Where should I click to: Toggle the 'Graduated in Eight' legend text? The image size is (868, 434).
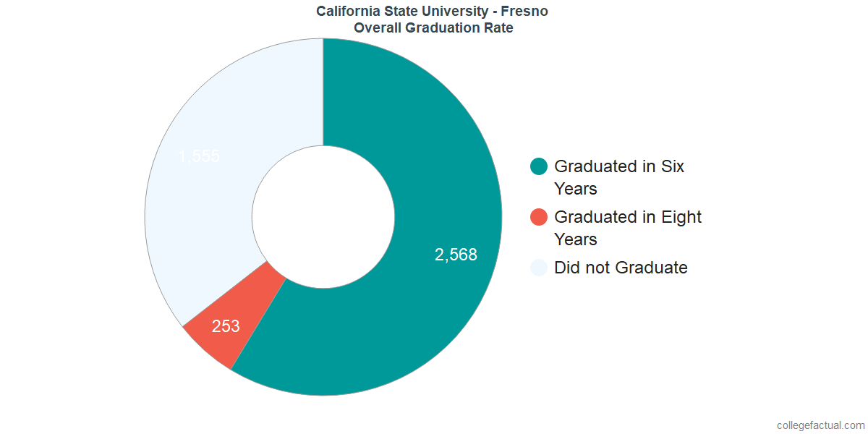tap(628, 217)
